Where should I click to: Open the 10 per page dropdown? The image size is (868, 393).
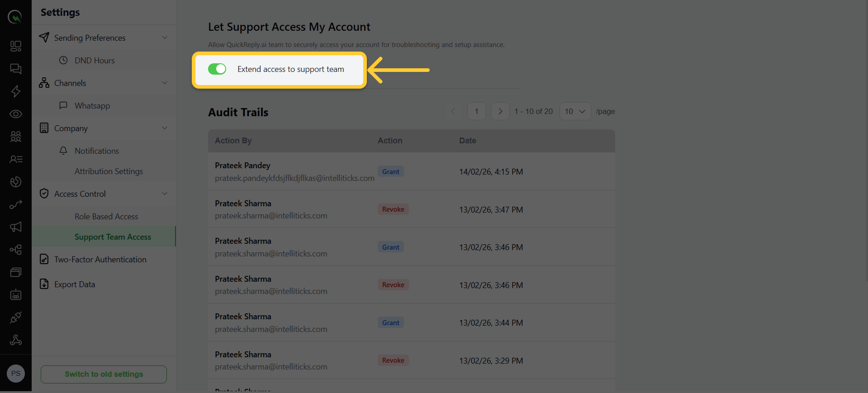[x=575, y=111]
